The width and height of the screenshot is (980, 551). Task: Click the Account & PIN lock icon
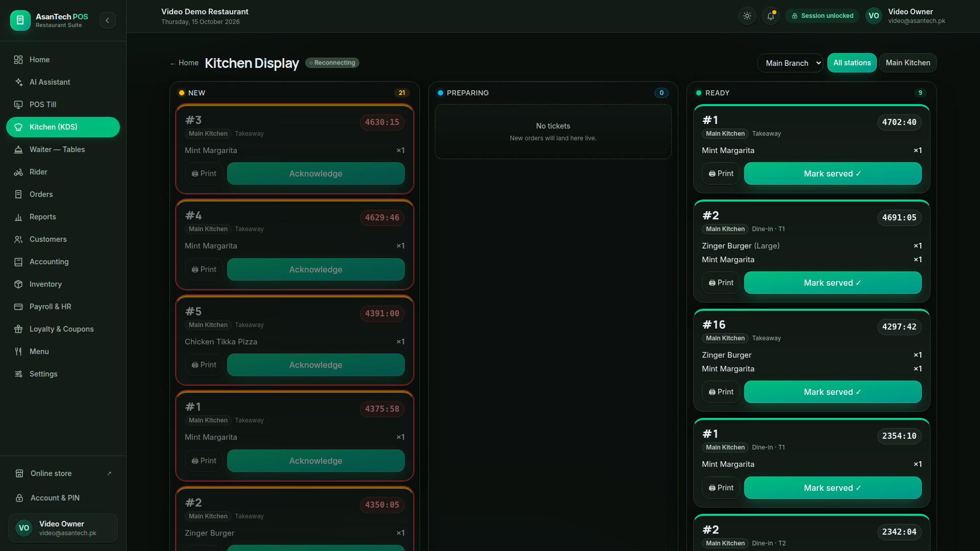(19, 498)
